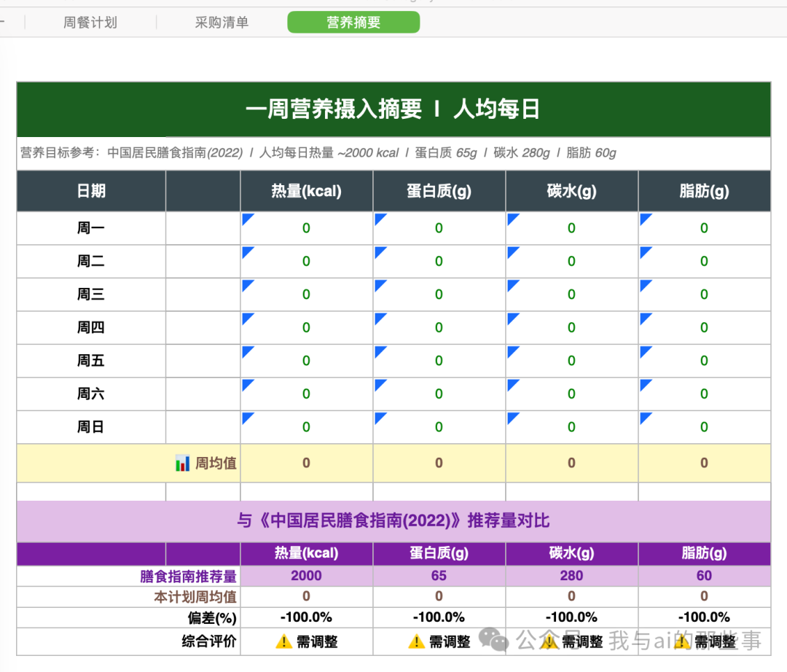Click comment marker in 周二 脂肪 cell
Screen dimensions: 787x672
pos(644,251)
